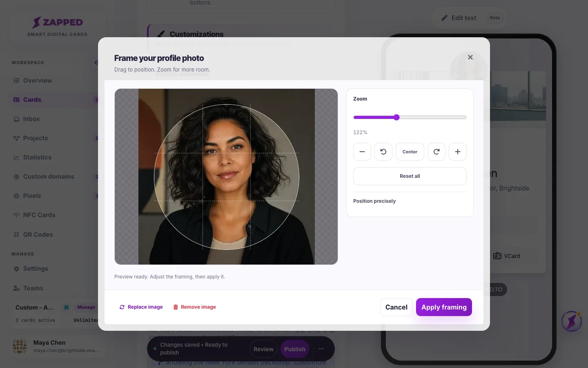Click Remove image link

(x=194, y=307)
